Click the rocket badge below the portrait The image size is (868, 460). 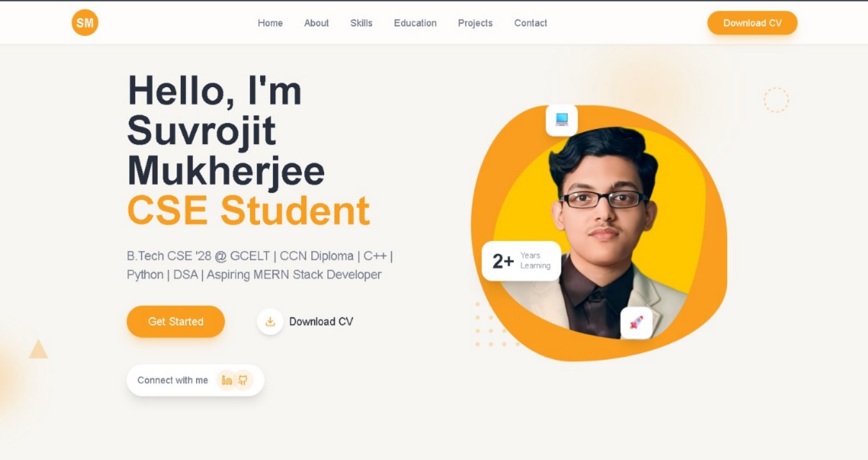pos(636,323)
